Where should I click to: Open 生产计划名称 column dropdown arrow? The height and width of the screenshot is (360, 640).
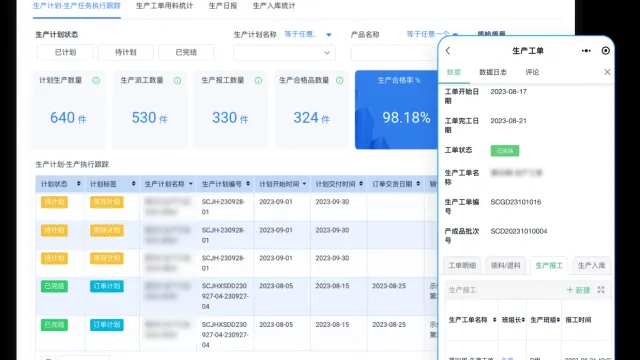click(x=191, y=184)
